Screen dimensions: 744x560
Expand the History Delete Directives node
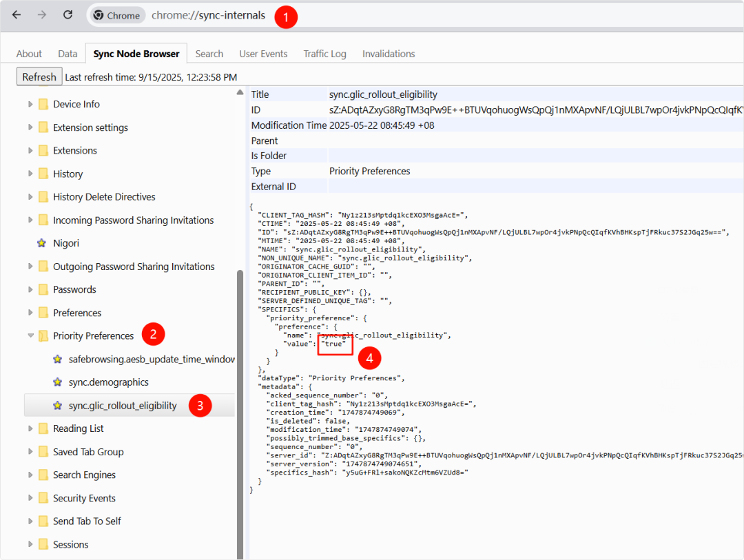tap(30, 196)
